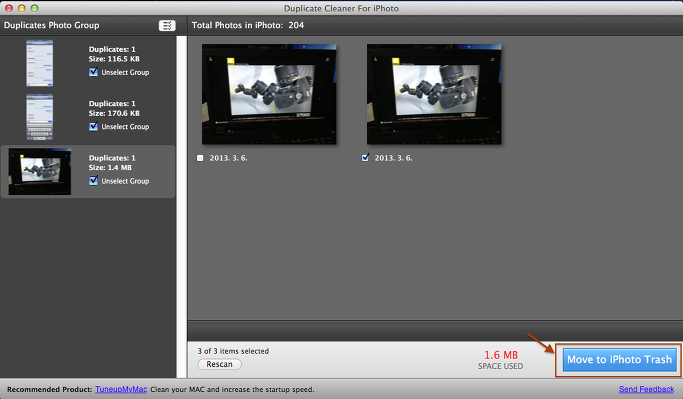Uncheck the second 2013. 3. 6. photo checkbox
The height and width of the screenshot is (399, 683).
[365, 158]
